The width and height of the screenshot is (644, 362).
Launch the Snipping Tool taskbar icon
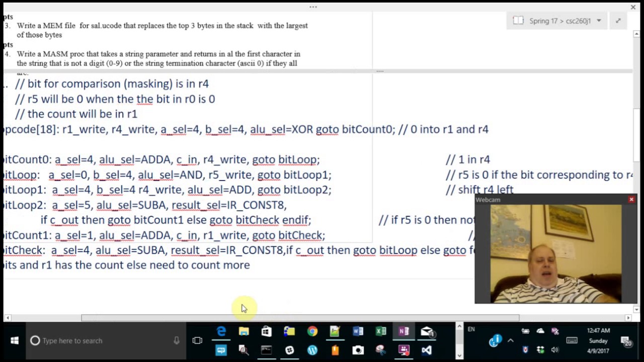point(381,350)
